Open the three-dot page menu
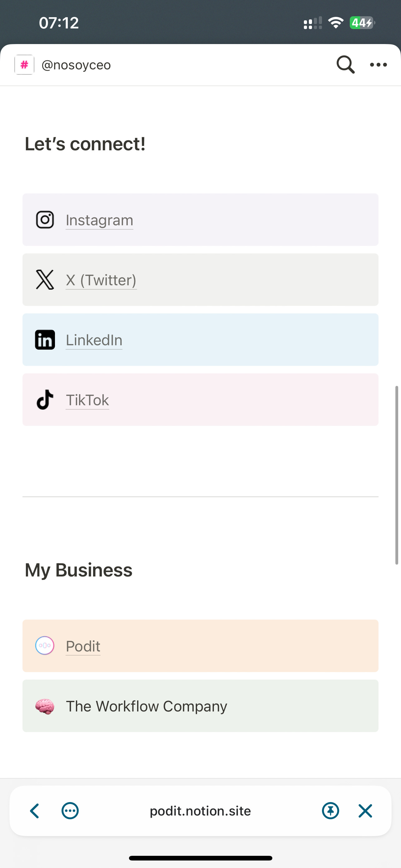The height and width of the screenshot is (868, 401). (x=379, y=65)
